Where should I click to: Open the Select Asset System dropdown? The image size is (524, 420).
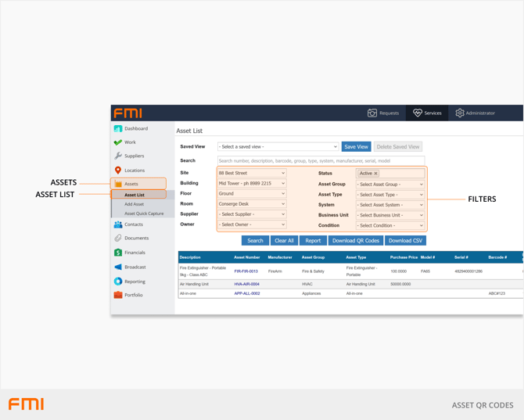click(x=390, y=205)
